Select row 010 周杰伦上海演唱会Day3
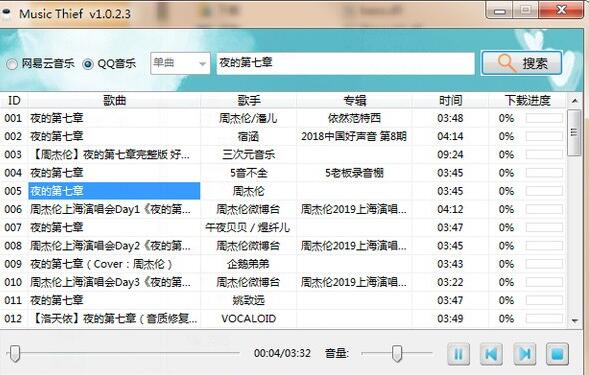Viewport: 589px width, 375px height. (x=283, y=282)
